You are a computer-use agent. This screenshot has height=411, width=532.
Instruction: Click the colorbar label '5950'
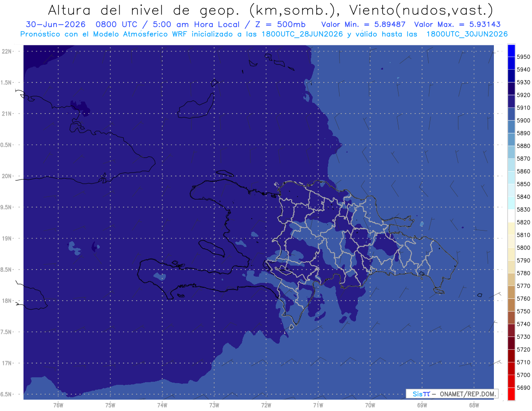tap(524, 57)
